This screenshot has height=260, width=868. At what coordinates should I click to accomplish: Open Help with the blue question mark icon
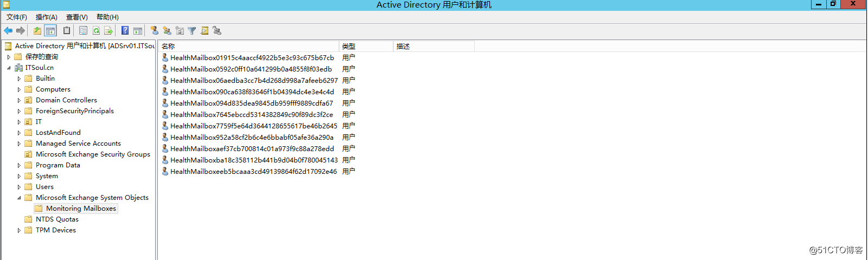point(125,31)
